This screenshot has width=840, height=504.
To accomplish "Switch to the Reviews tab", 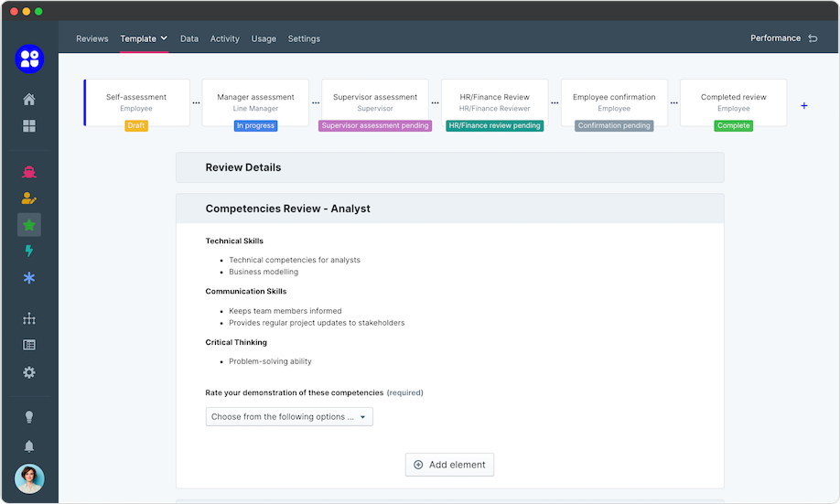I will tap(92, 38).
